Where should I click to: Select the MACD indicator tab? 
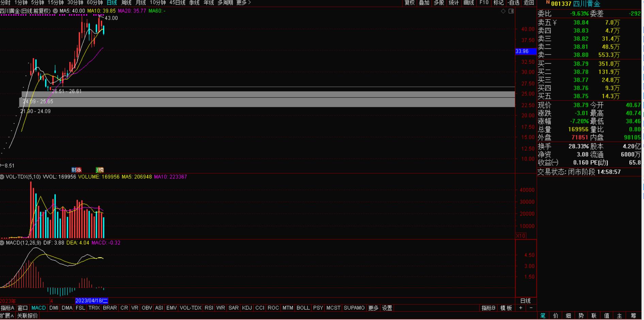tap(38, 308)
